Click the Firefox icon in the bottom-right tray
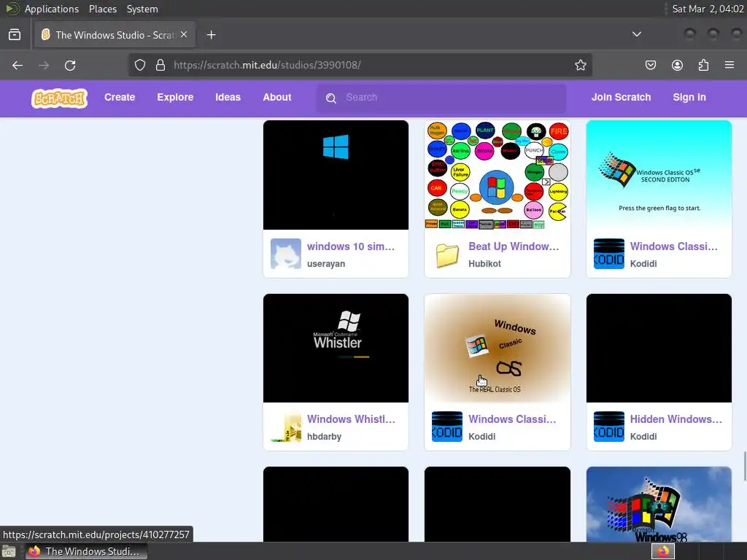Viewport: 747px width, 560px height. [663, 551]
